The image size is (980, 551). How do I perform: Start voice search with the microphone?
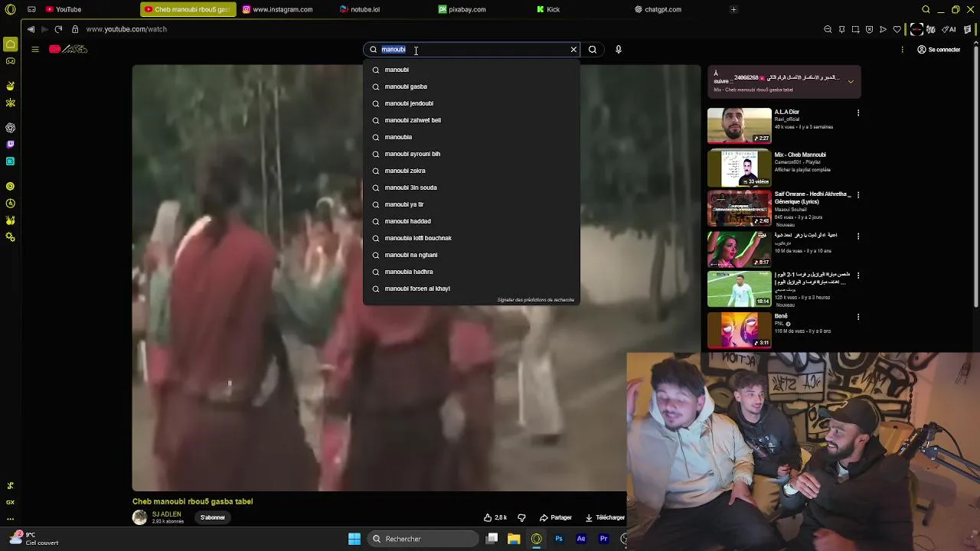[619, 50]
